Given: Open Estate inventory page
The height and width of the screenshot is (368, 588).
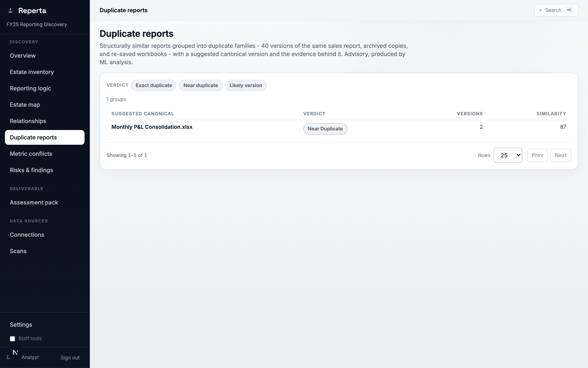Looking at the screenshot, I should 45,72.
